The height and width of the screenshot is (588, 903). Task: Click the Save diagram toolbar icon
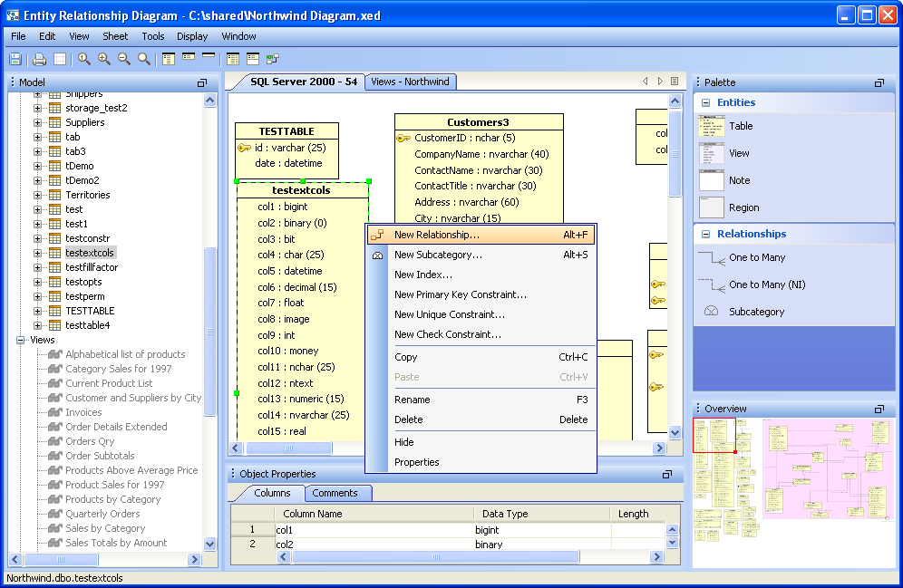click(x=15, y=59)
